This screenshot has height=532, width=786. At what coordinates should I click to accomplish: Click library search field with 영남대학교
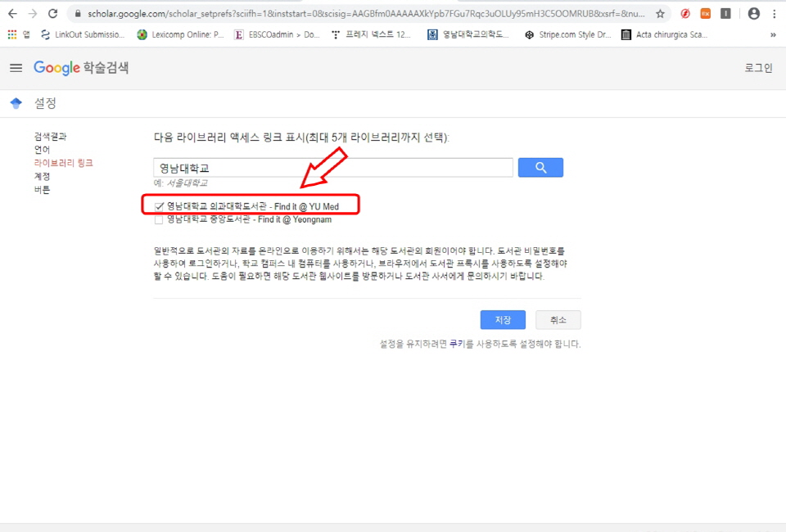333,167
